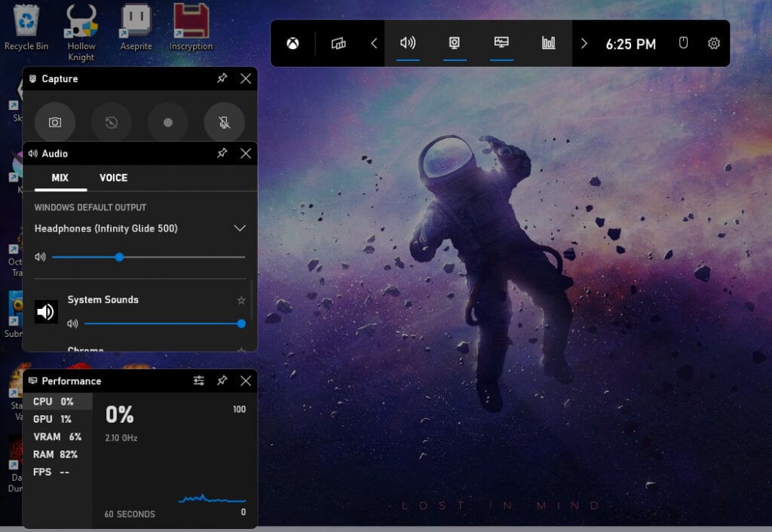Toggle the Performance widget in the top bar
This screenshot has width=772, height=532.
tap(501, 43)
